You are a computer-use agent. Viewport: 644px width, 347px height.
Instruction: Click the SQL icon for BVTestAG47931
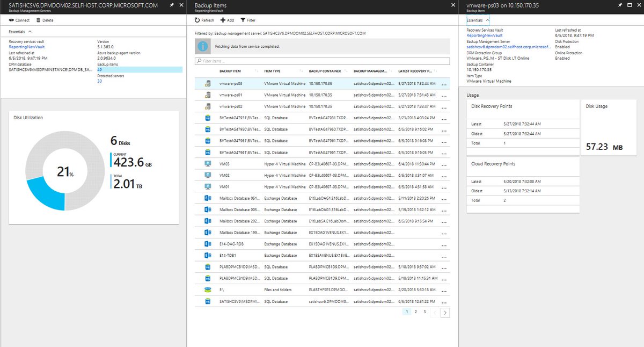point(208,118)
